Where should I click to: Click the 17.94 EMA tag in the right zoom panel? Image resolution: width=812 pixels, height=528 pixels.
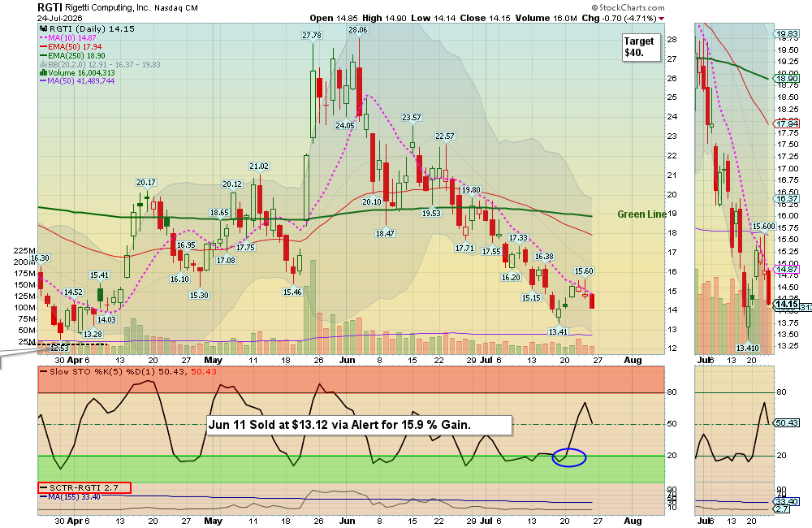click(787, 123)
